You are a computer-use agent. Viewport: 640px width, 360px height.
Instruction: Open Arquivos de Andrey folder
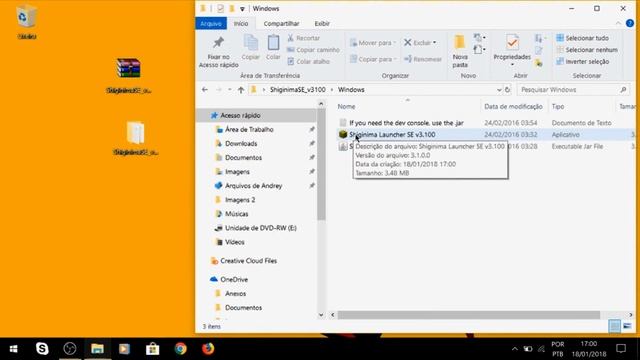pos(253,186)
